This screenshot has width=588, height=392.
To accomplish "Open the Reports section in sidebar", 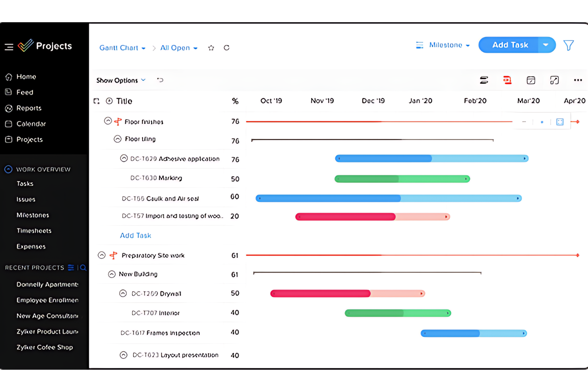I will click(x=29, y=108).
